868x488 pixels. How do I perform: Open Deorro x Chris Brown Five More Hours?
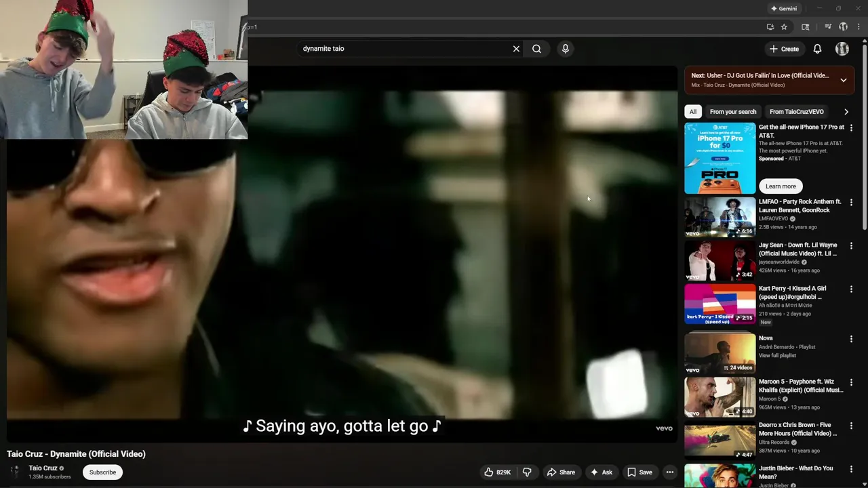[x=797, y=429]
